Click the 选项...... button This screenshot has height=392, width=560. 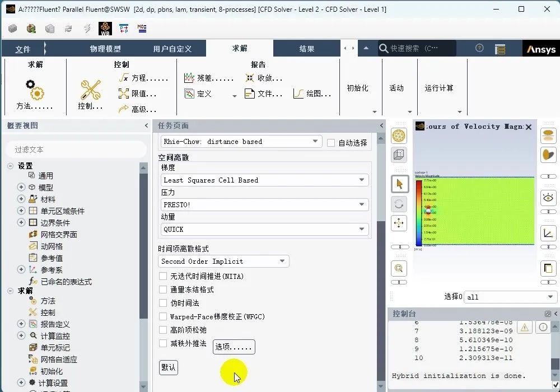point(234,347)
